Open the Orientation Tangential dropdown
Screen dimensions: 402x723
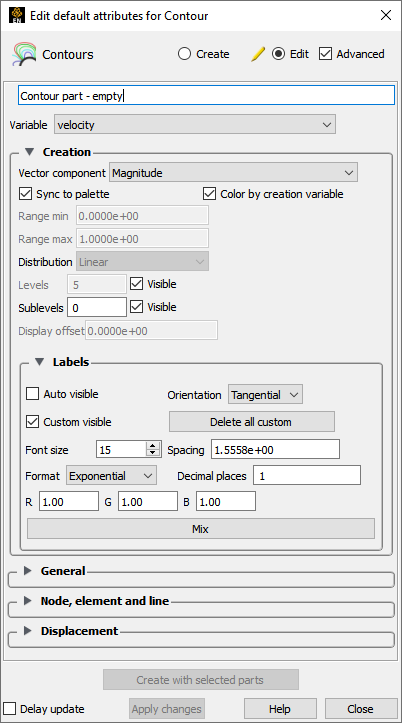(266, 395)
